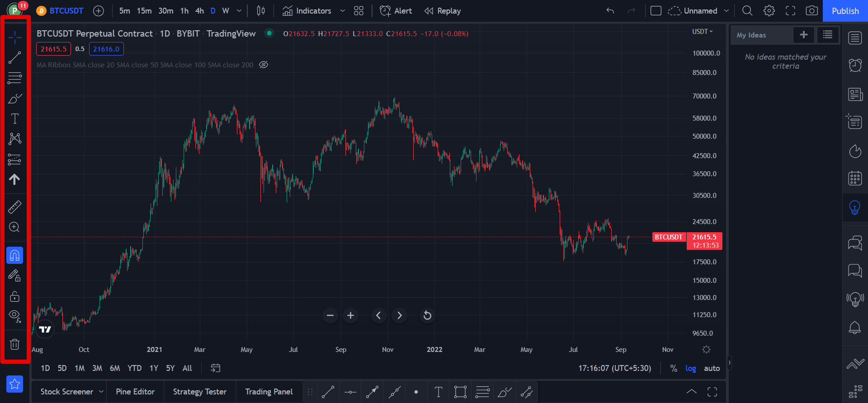
Task: Open the favorites star toolbar button
Action: pos(14,384)
